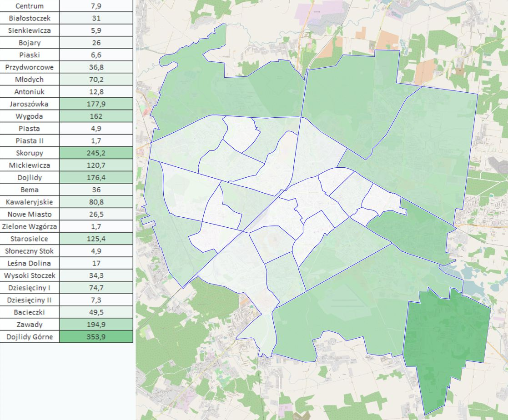Click the value 194,9 cell
The image size is (508, 420).
[x=96, y=325]
